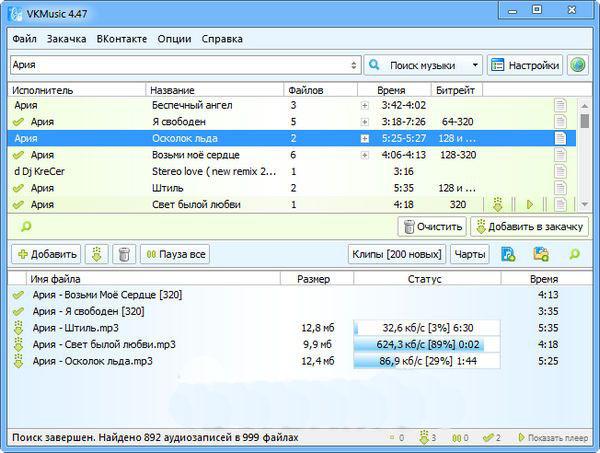Image resolution: width=600 pixels, height=453 pixels.
Task: Click the VKMusic app icon in title bar
Action: coord(15,14)
